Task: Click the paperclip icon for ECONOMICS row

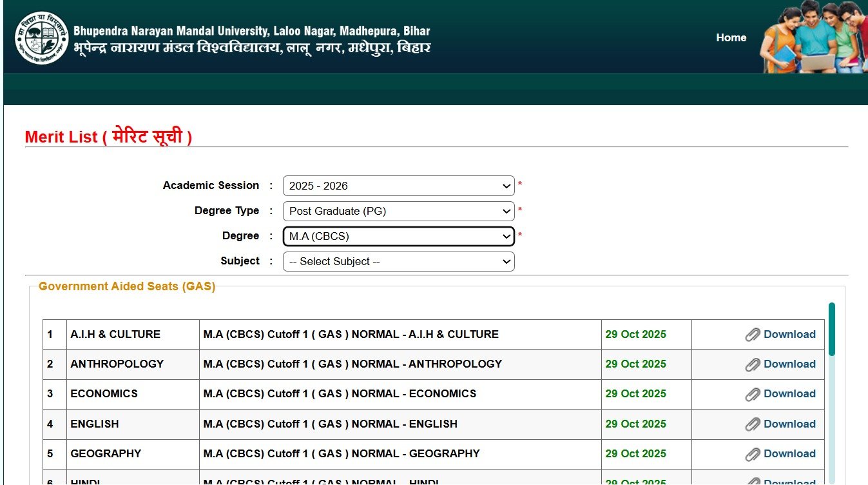Action: pos(754,393)
